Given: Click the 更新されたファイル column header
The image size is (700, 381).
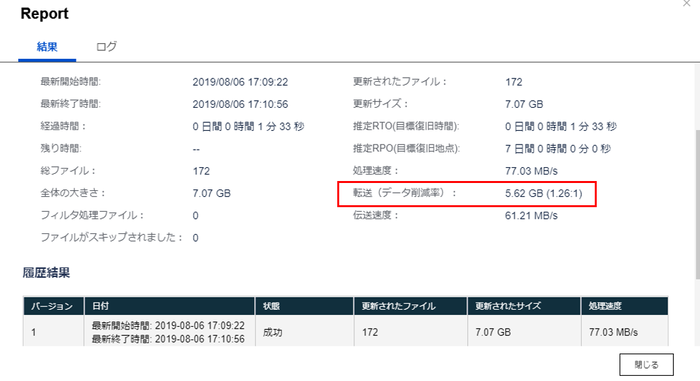Looking at the screenshot, I should click(411, 306).
